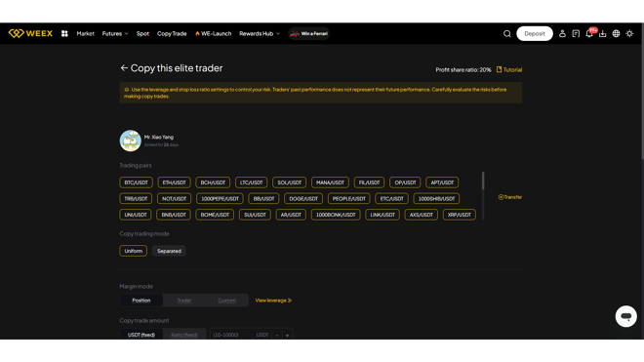Click the WEEX logo
Screen dimensions: 644x362
(30, 33)
